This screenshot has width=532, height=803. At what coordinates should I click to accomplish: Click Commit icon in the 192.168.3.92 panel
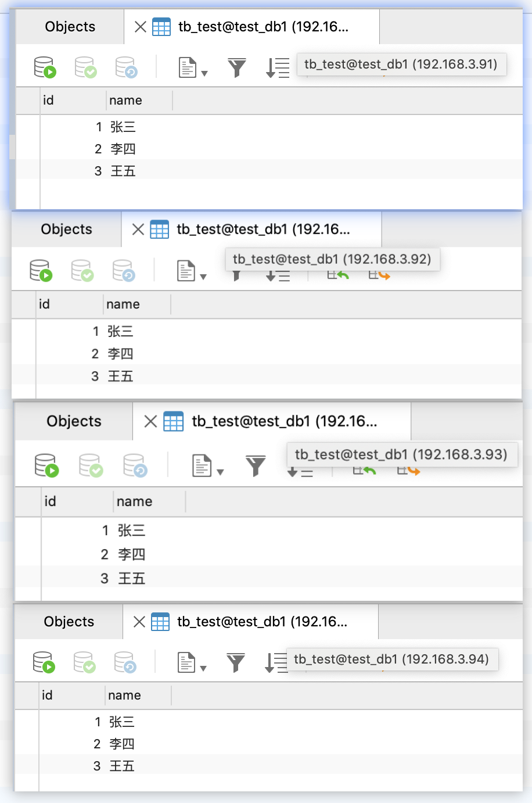click(x=82, y=271)
